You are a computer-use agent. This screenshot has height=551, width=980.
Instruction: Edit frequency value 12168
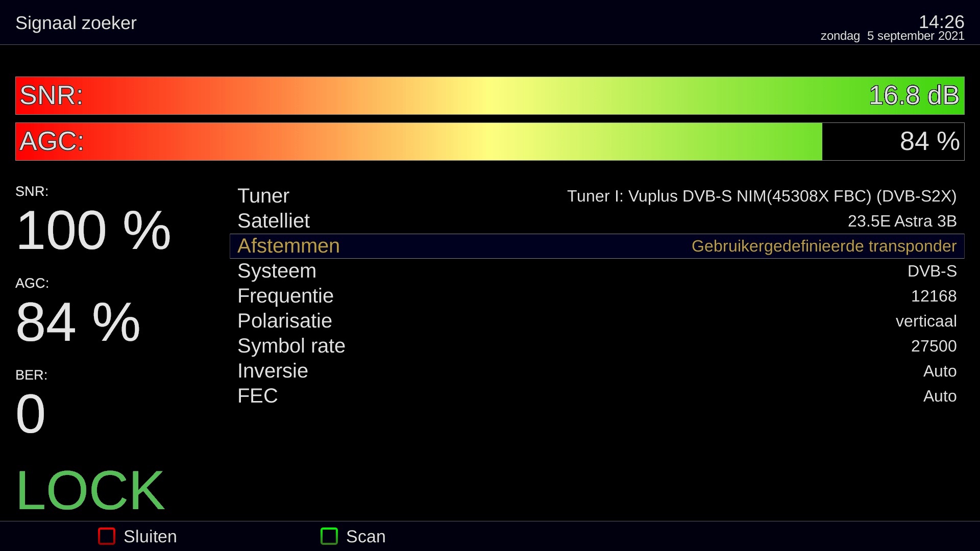[x=934, y=296]
